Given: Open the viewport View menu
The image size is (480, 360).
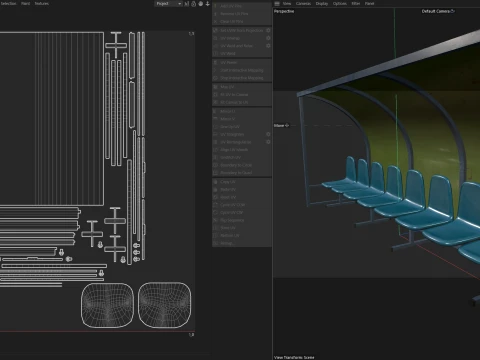Looking at the screenshot, I should [x=287, y=3].
